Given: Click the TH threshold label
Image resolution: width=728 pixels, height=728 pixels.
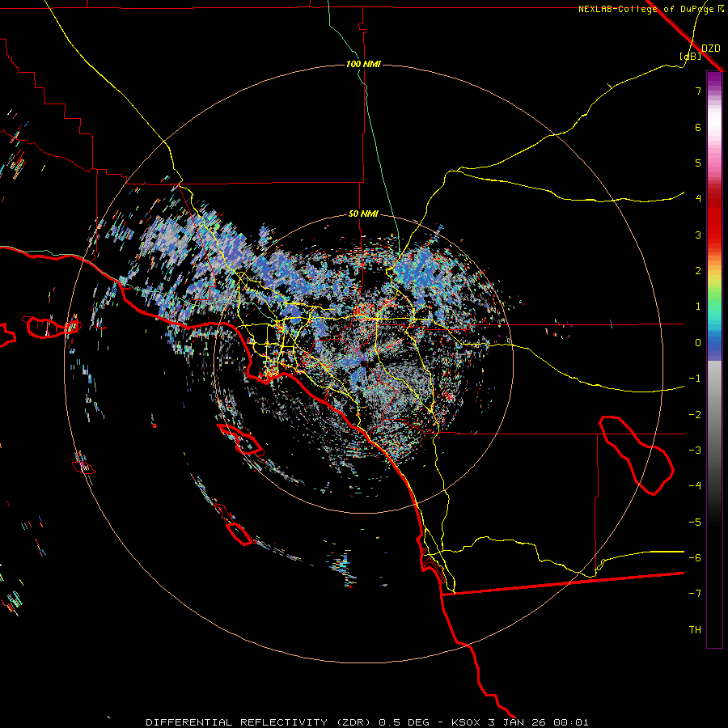Looking at the screenshot, I should [x=695, y=630].
